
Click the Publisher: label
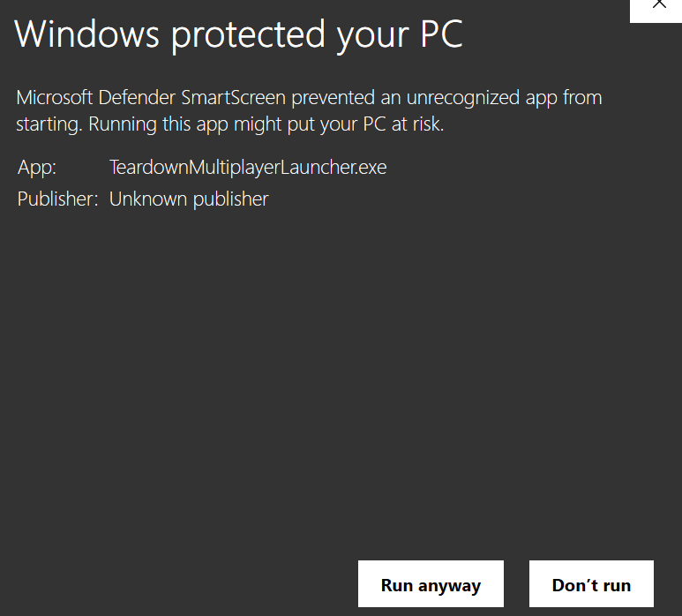pyautogui.click(x=57, y=199)
